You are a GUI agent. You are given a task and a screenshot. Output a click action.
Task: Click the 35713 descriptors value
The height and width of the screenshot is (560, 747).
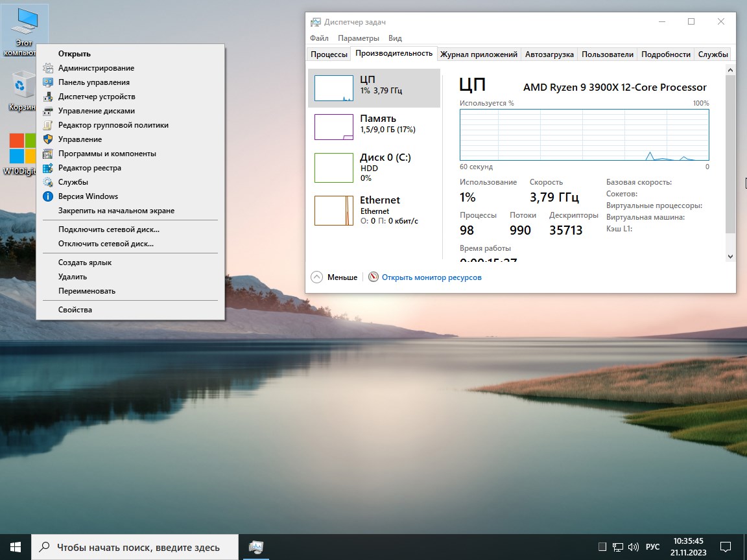point(566,231)
